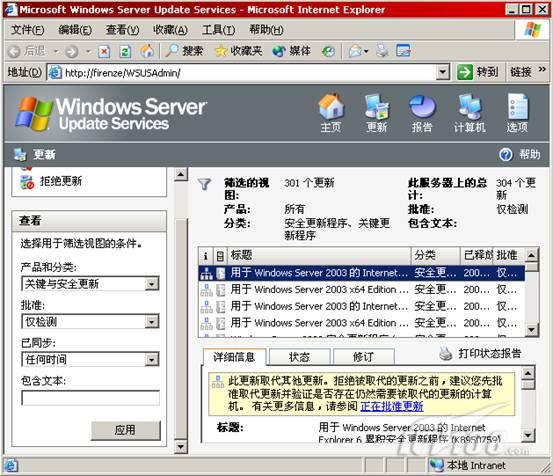Click the 拒绝更新 decline update icon
The width and height of the screenshot is (553, 476).
click(27, 182)
